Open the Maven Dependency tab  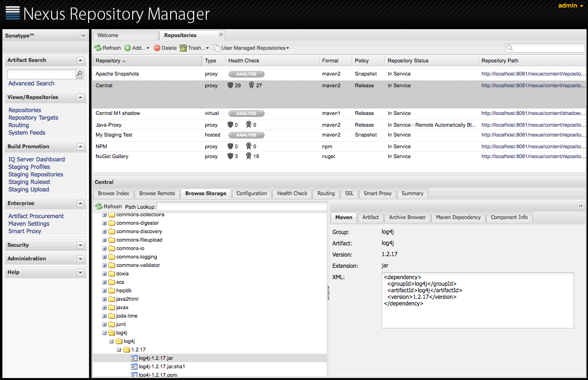(x=459, y=218)
